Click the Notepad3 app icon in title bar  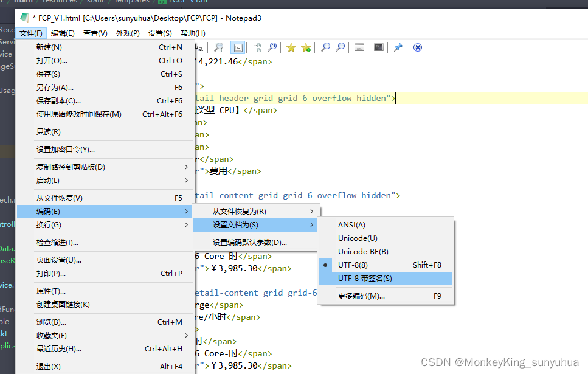click(24, 17)
